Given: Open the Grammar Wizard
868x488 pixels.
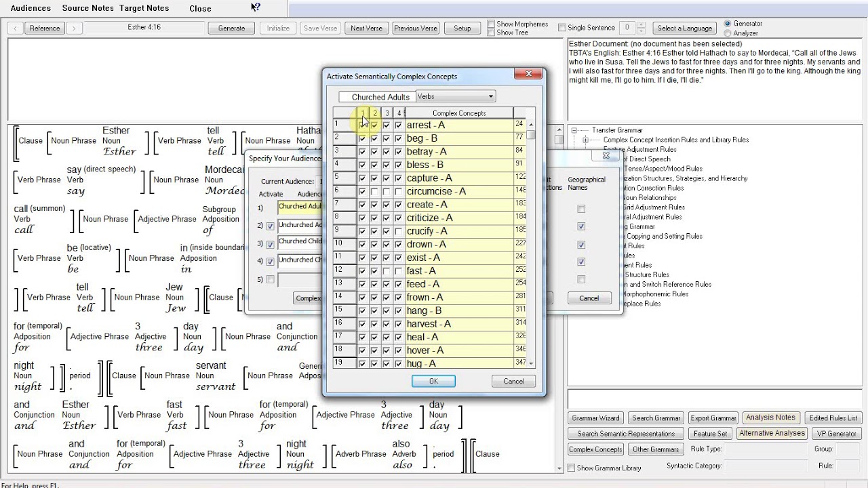Looking at the screenshot, I should pos(595,418).
